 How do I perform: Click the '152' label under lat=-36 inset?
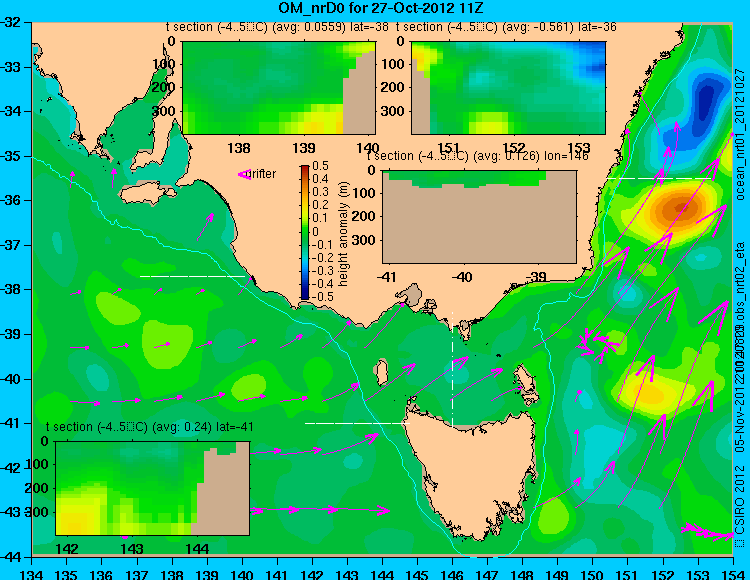(x=514, y=148)
